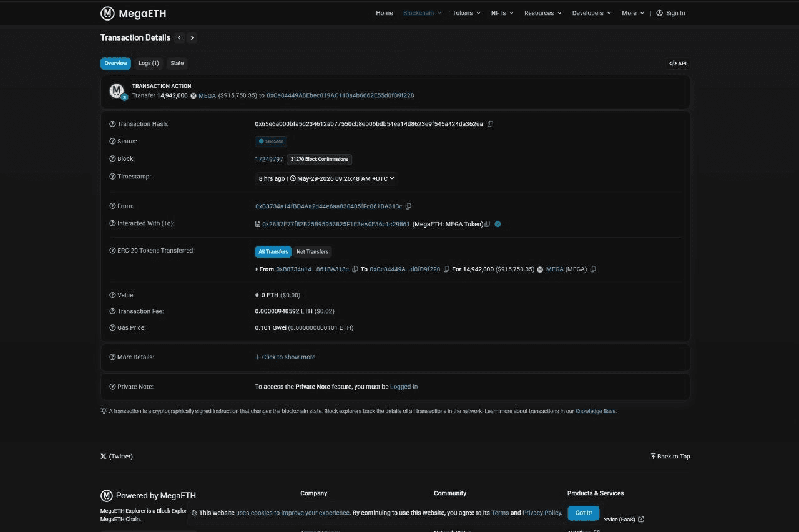This screenshot has height=532, width=799.
Task: Open the MEGA (MEGA) token link
Action: coord(566,269)
